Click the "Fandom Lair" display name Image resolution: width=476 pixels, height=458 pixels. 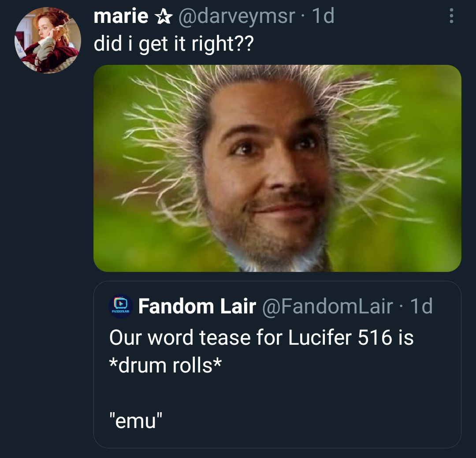coord(197,306)
